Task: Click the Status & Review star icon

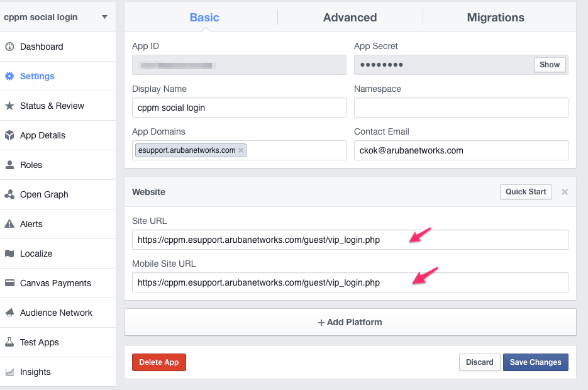Action: click(9, 106)
